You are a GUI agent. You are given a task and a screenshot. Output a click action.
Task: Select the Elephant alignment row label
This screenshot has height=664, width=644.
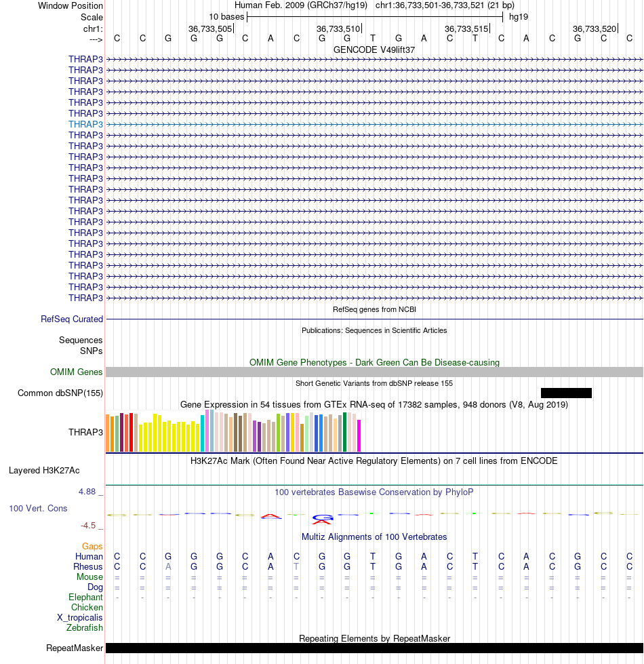click(86, 597)
